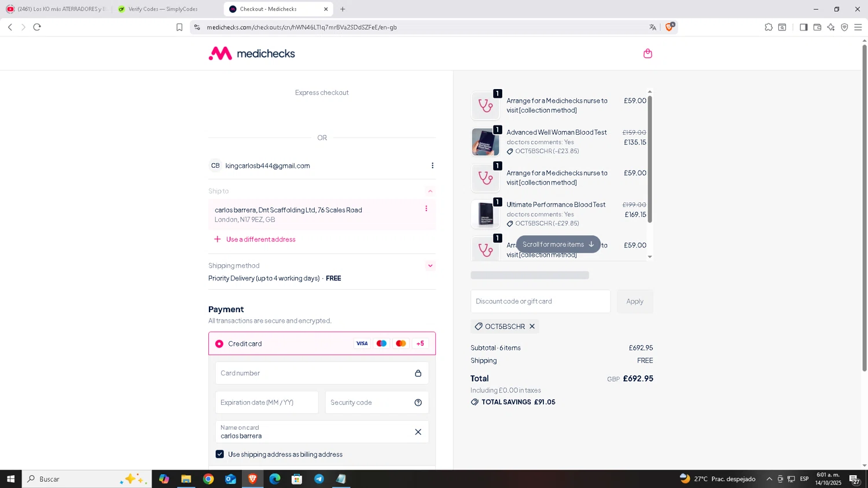Screen dimensions: 868x488
Task: Switch to the YouTube Los KO tab
Action: point(56,9)
